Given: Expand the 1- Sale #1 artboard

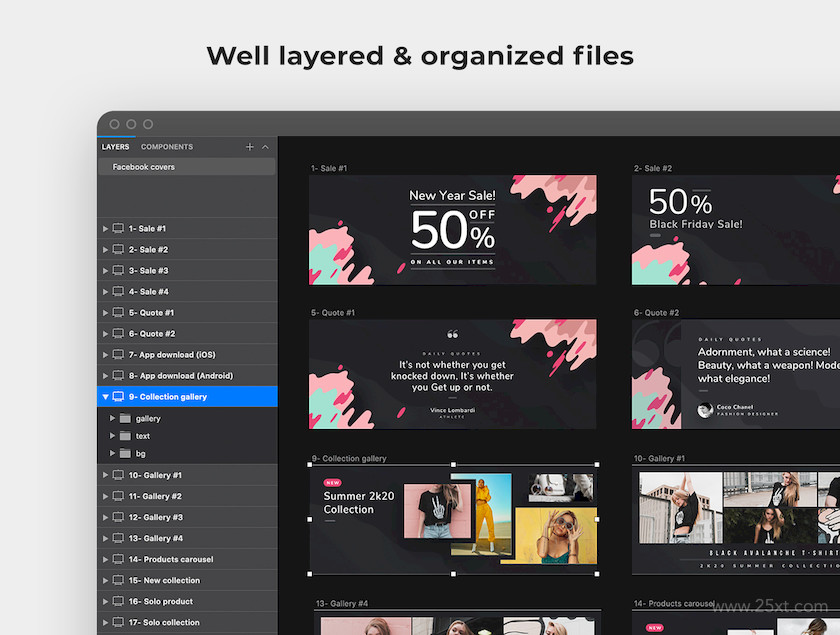Looking at the screenshot, I should tap(106, 229).
